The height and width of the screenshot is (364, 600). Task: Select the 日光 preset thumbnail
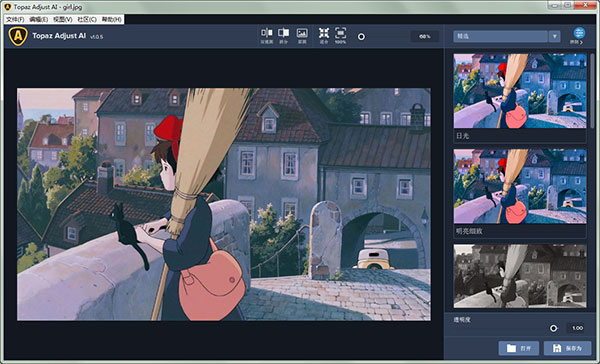(520, 91)
